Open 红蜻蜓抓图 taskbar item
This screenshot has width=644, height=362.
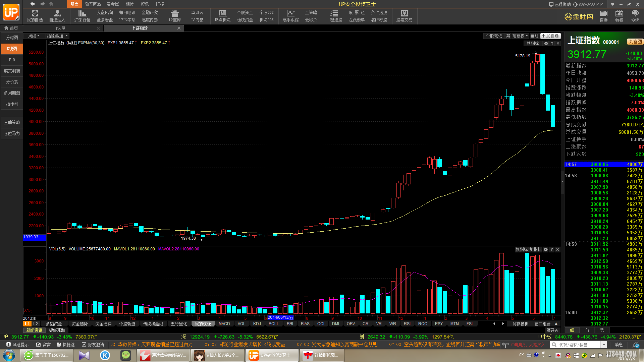322,355
